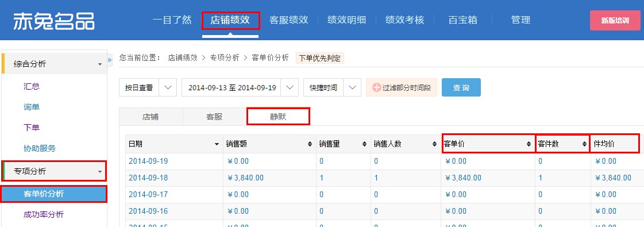Click 客单价 ￥3,840.00 in 2014-09-18 row
This screenshot has width=644, height=227.
click(x=463, y=178)
